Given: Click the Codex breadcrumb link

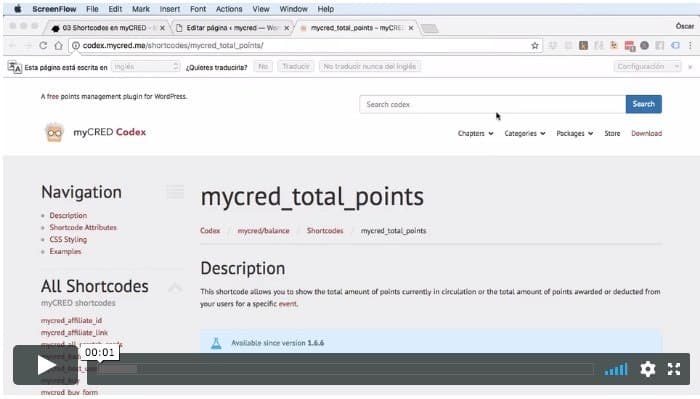Looking at the screenshot, I should 210,231.
